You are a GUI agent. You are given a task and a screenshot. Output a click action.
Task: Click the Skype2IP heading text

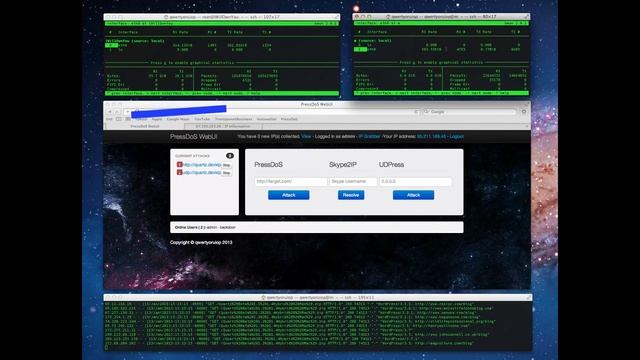pos(342,164)
